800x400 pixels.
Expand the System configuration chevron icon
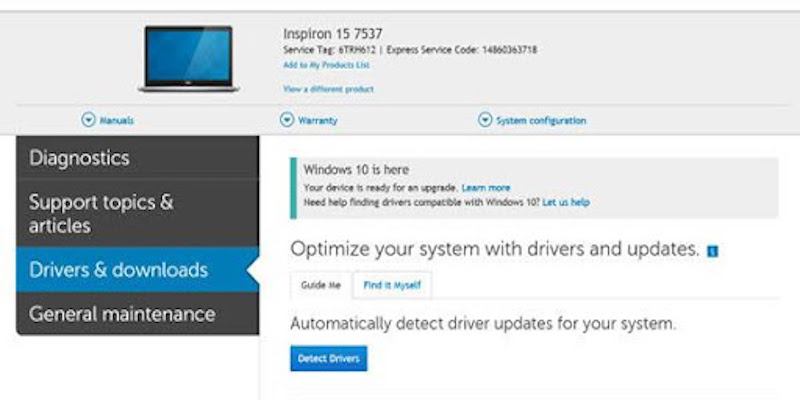pos(485,120)
